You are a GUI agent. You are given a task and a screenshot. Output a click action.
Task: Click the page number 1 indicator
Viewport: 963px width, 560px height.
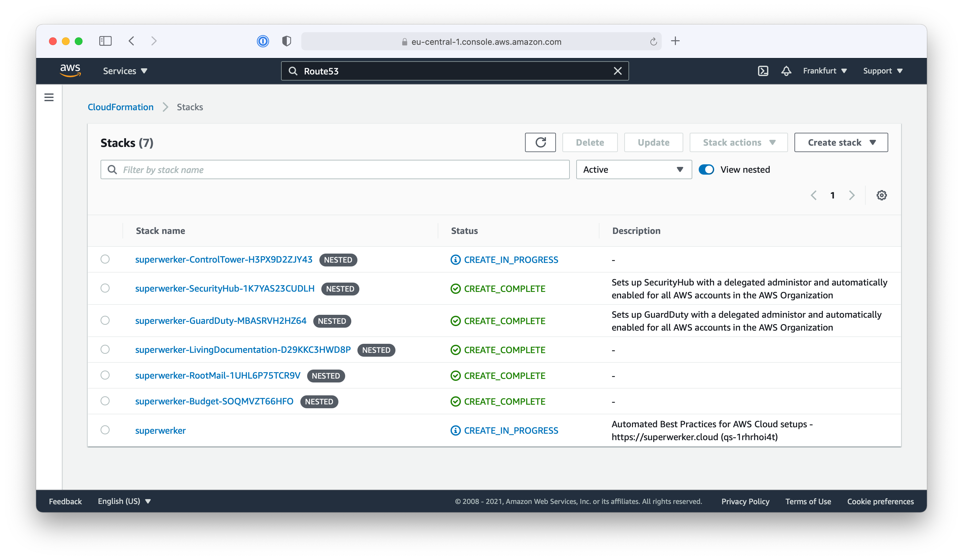point(832,195)
